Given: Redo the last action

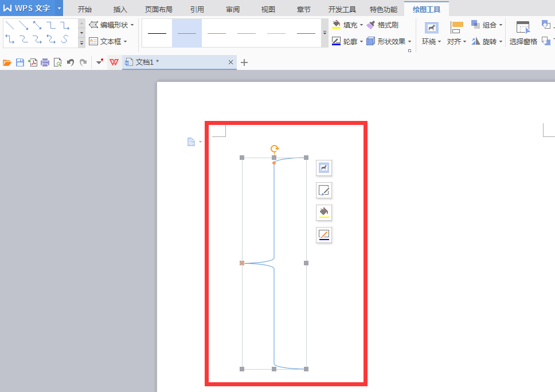Looking at the screenshot, I should point(83,62).
